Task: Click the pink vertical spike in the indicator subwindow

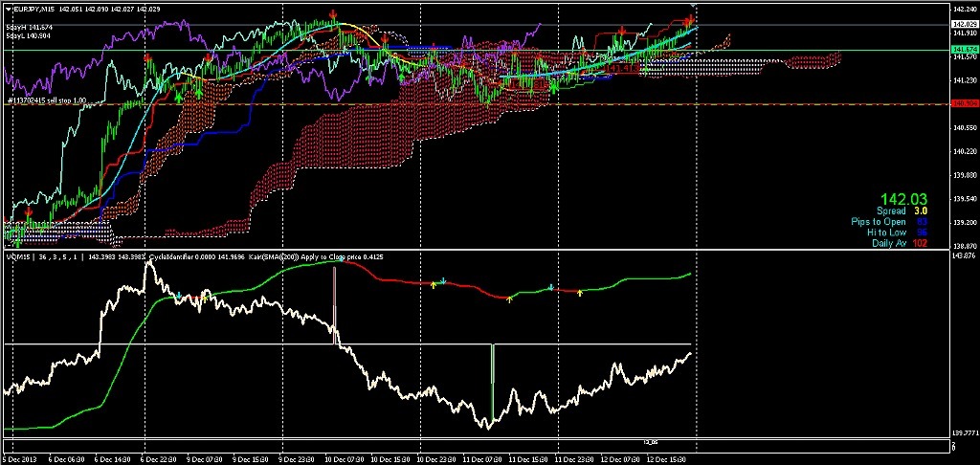Action: click(x=334, y=305)
